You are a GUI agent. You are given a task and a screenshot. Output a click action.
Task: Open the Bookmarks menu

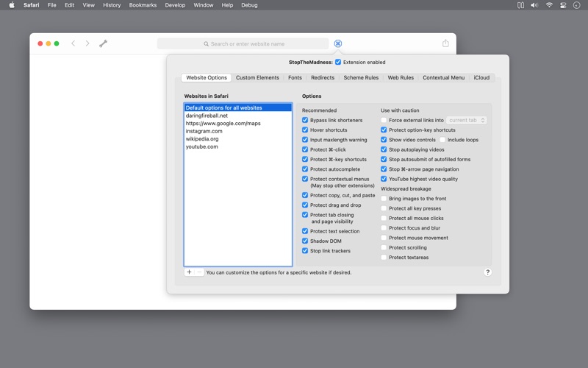[143, 5]
